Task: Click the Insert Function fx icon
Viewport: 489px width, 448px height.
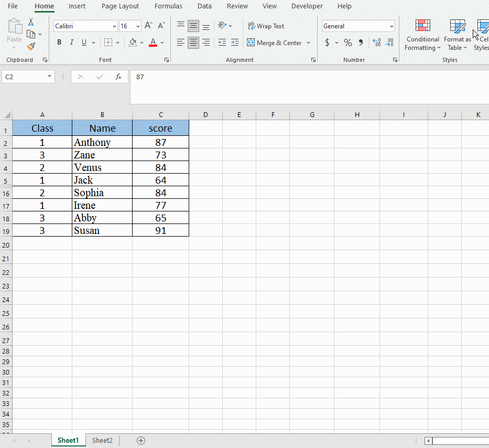Action: pos(118,77)
